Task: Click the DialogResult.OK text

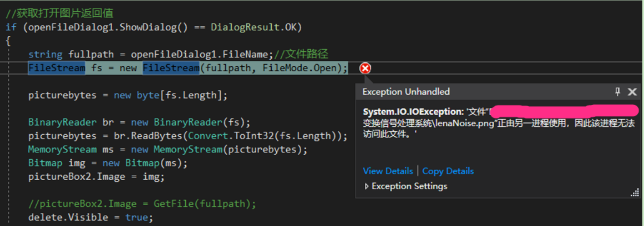Action: click(253, 28)
